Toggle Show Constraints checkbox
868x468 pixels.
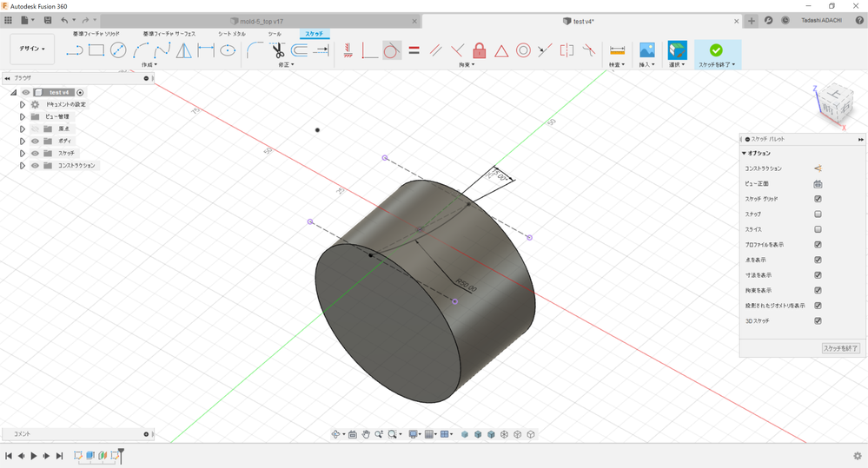point(818,290)
